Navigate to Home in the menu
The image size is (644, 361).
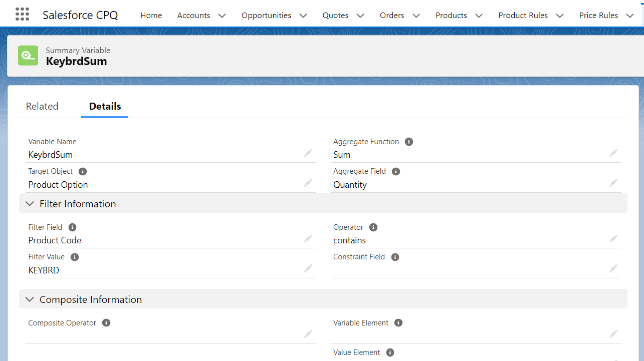[x=151, y=16]
